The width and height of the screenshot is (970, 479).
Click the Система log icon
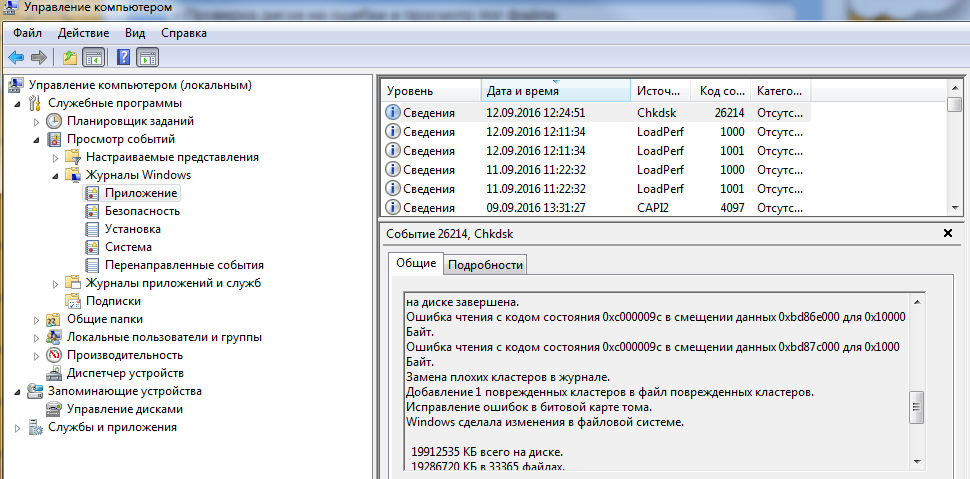[x=92, y=247]
